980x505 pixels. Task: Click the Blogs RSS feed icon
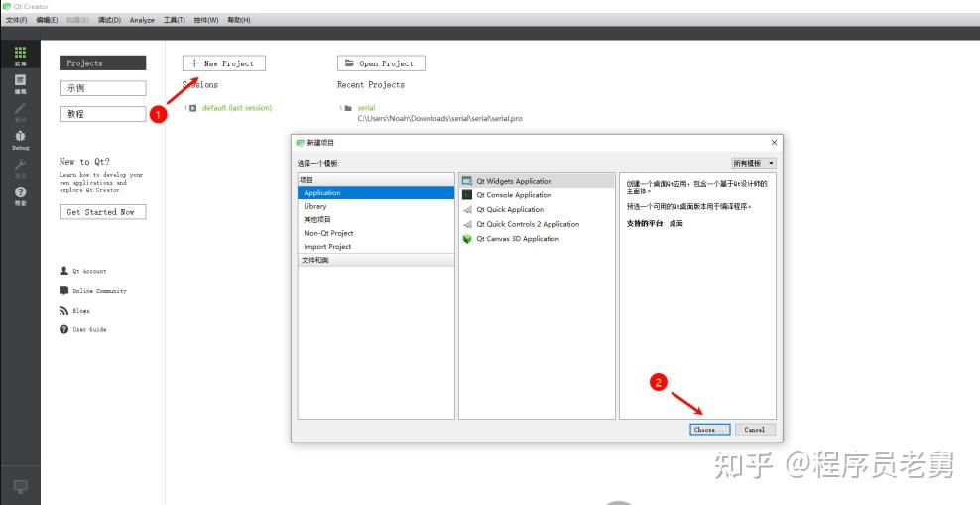point(63,310)
